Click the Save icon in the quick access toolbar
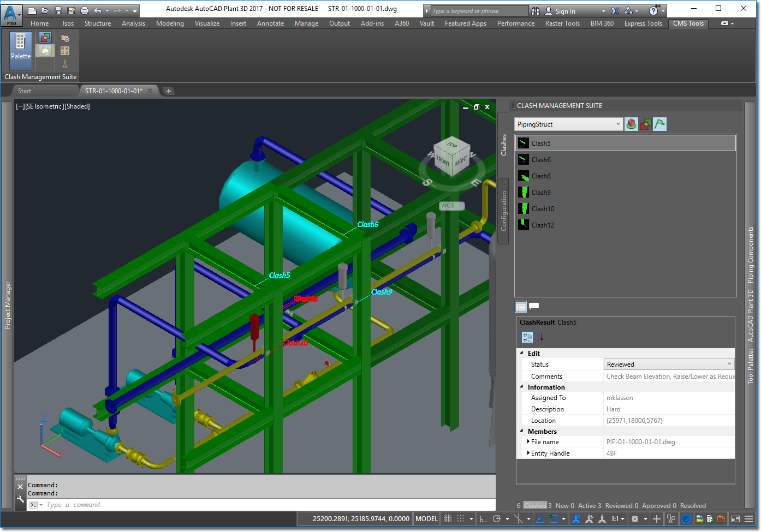761x532 pixels. click(x=58, y=10)
